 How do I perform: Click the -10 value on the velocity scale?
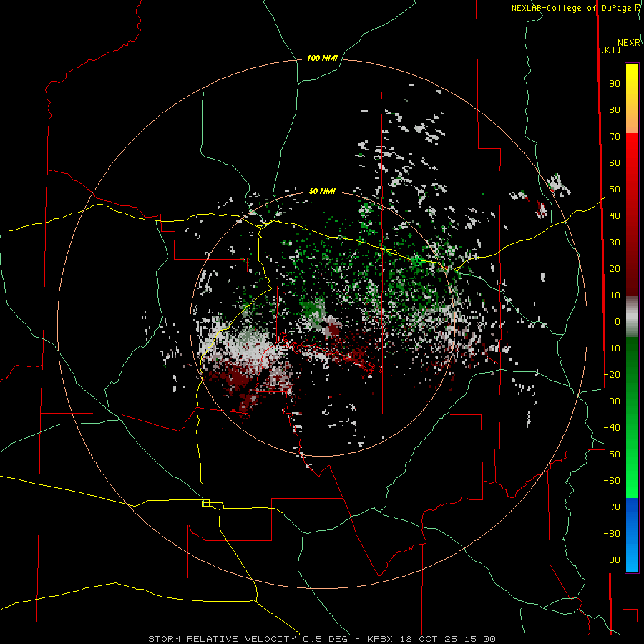click(612, 348)
